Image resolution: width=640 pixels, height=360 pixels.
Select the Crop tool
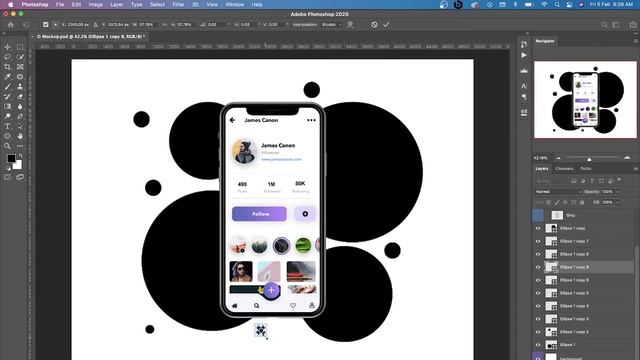[x=7, y=67]
